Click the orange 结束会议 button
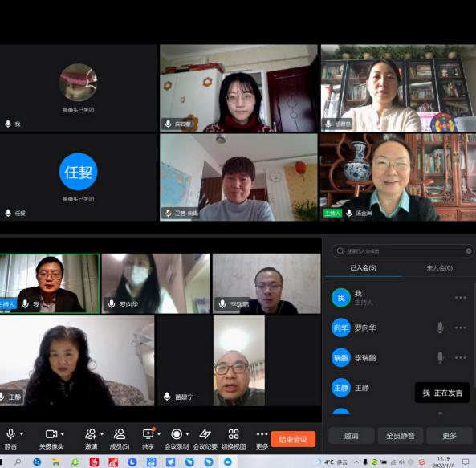Image resolution: width=476 pixels, height=468 pixels. (293, 439)
